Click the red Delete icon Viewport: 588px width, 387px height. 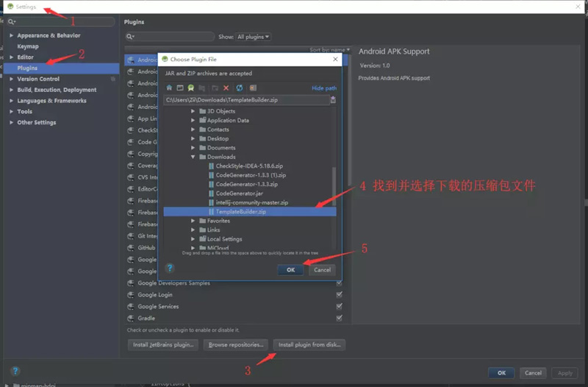coord(226,88)
